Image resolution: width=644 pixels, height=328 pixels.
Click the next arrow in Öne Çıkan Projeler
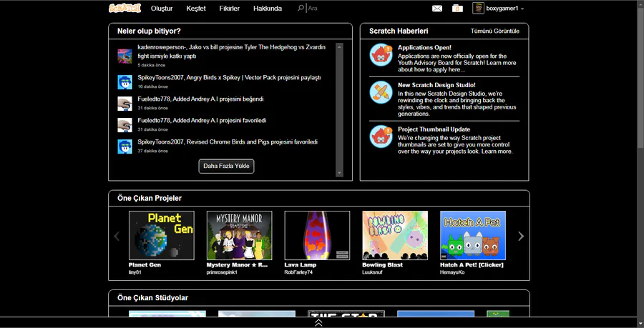[521, 236]
